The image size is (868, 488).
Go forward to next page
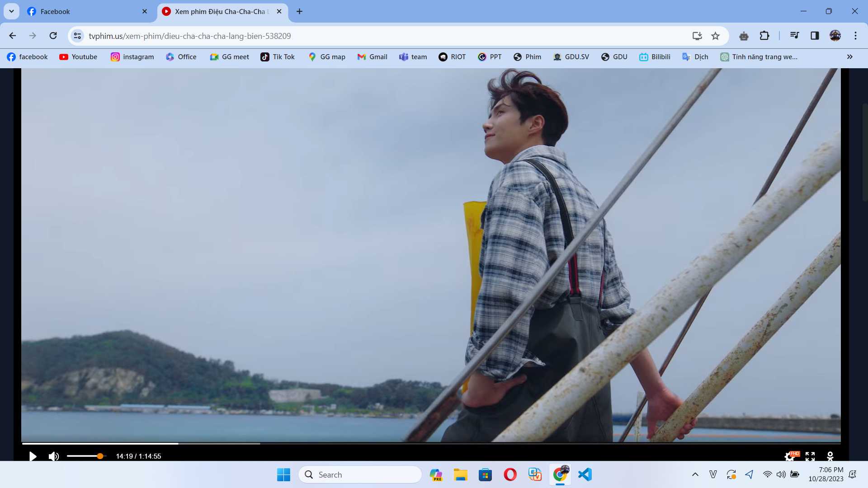(33, 36)
